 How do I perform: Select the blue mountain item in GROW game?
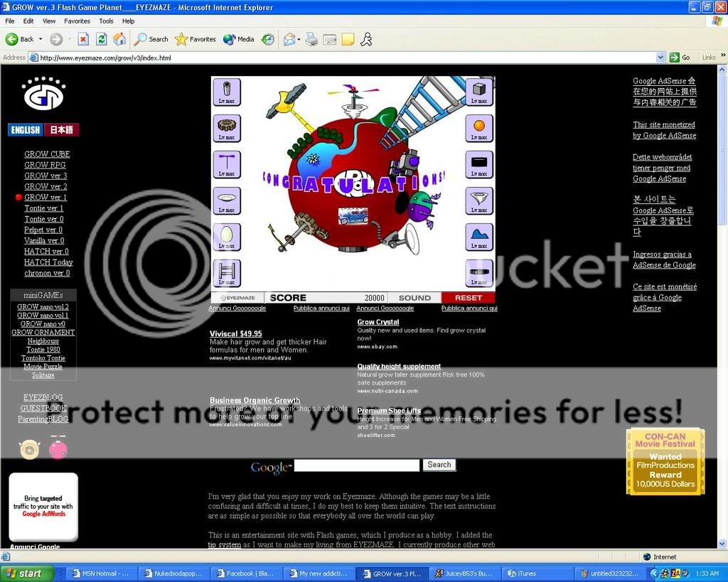click(x=479, y=237)
